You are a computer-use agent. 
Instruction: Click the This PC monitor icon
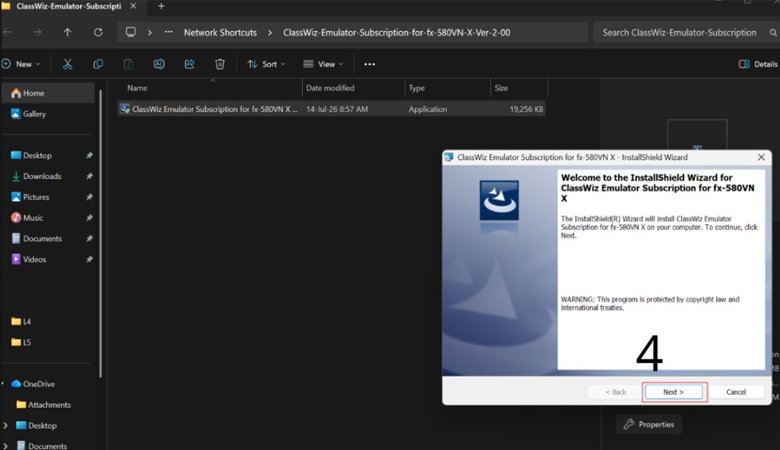click(131, 32)
